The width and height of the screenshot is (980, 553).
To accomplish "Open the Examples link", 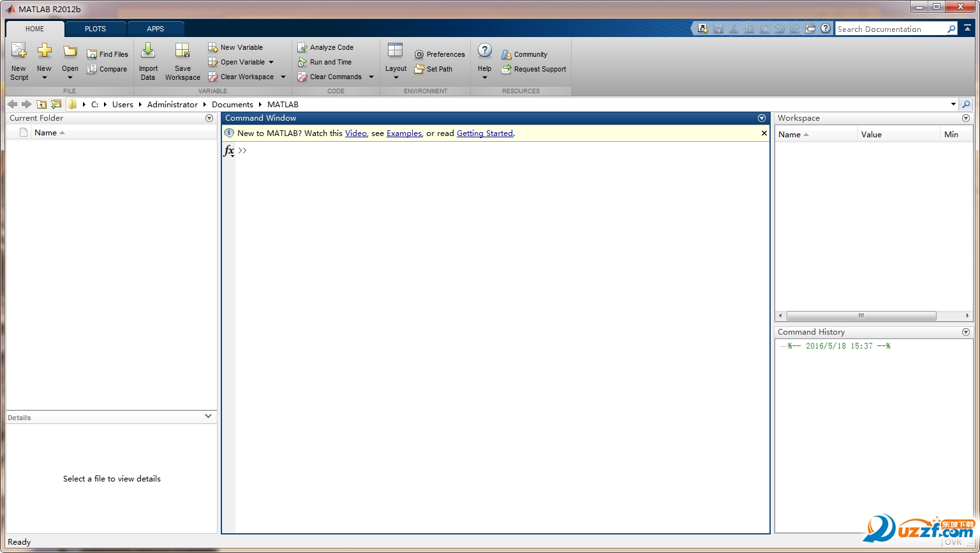I will 404,133.
